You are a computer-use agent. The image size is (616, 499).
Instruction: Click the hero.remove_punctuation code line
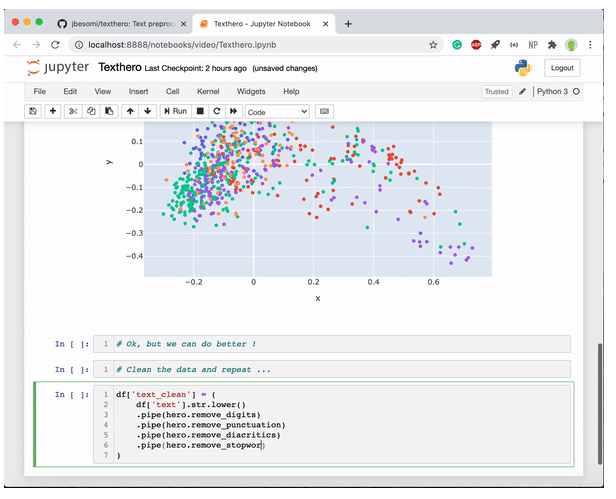(x=211, y=425)
